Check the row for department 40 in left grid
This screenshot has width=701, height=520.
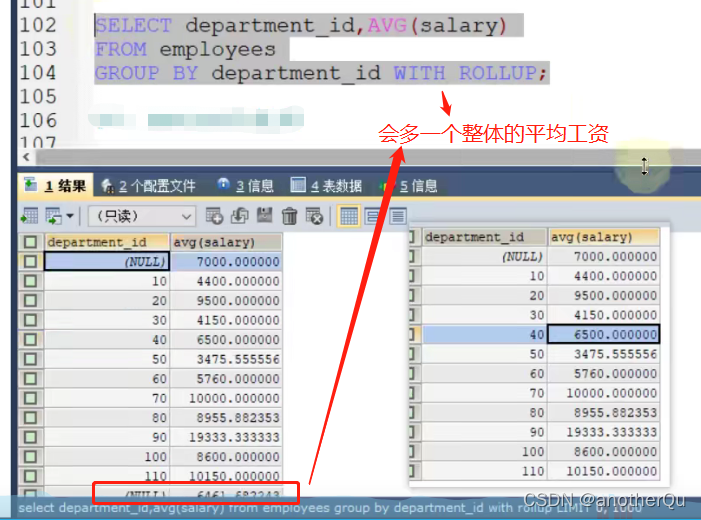30,340
